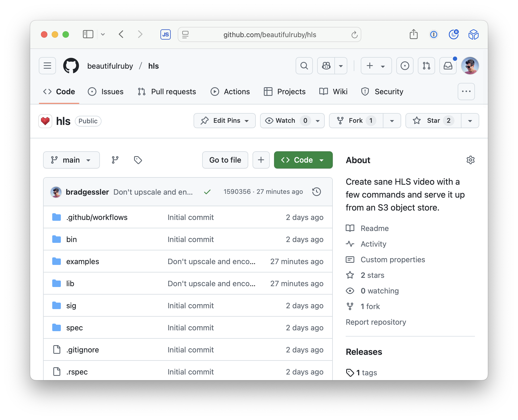Go back with the browser back arrow
The width and height of the screenshot is (518, 420).
coord(121,34)
